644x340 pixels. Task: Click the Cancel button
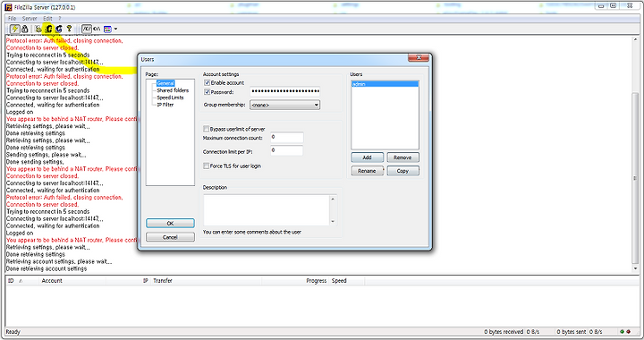point(170,237)
